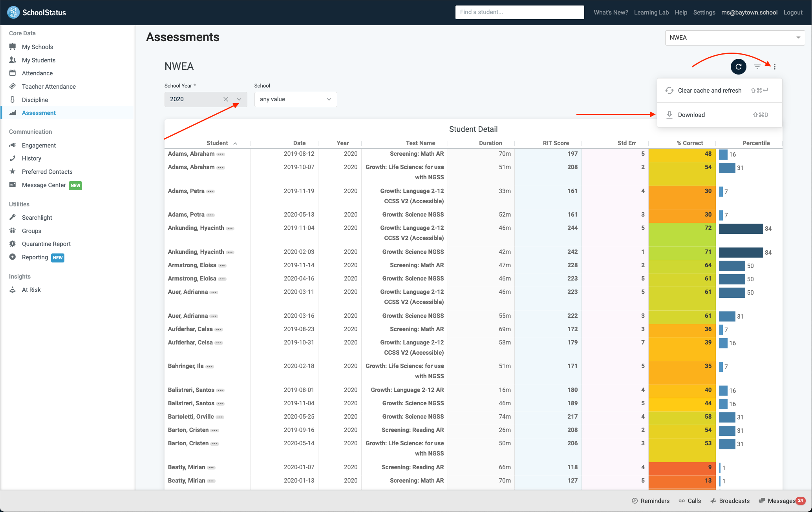Image resolution: width=812 pixels, height=512 pixels.
Task: Click the Messages chat icon
Action: point(762,501)
